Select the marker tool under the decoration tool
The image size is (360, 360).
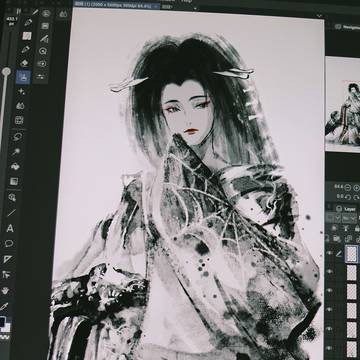tap(26, 49)
